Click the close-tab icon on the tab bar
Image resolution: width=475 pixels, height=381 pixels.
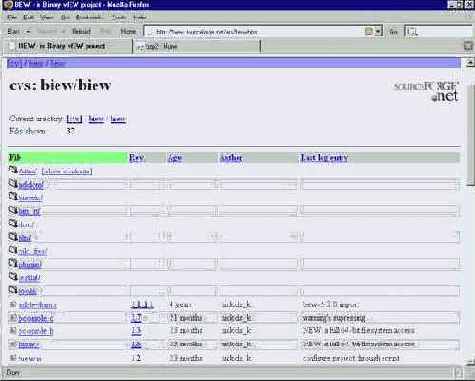click(469, 46)
